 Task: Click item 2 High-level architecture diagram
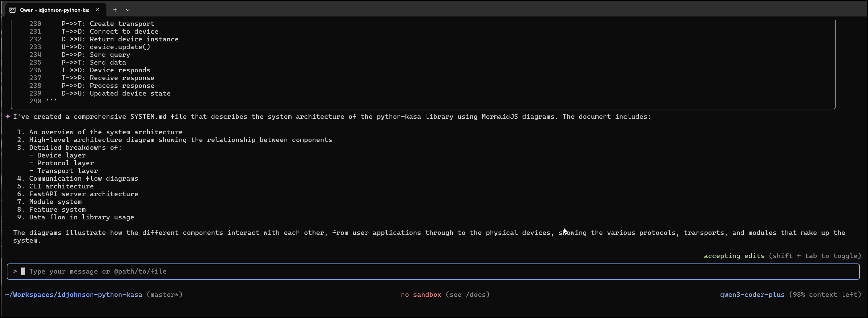pyautogui.click(x=174, y=140)
